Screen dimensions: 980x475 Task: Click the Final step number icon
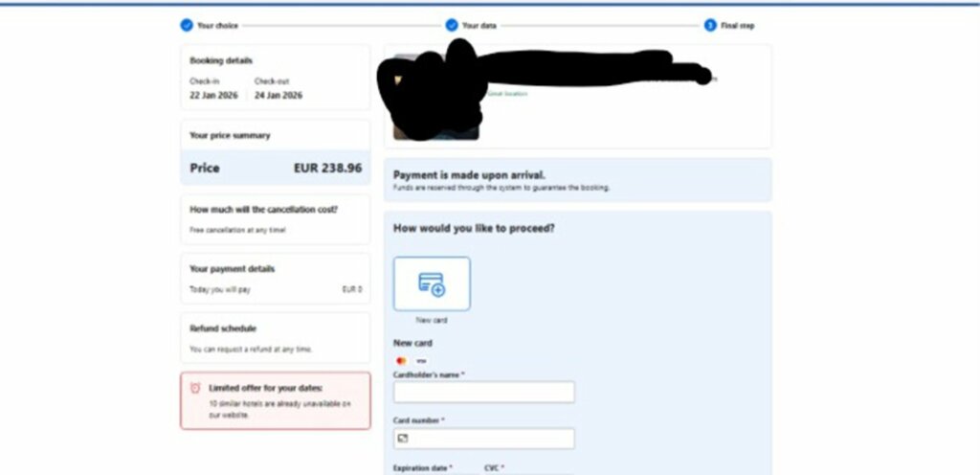coord(710,25)
